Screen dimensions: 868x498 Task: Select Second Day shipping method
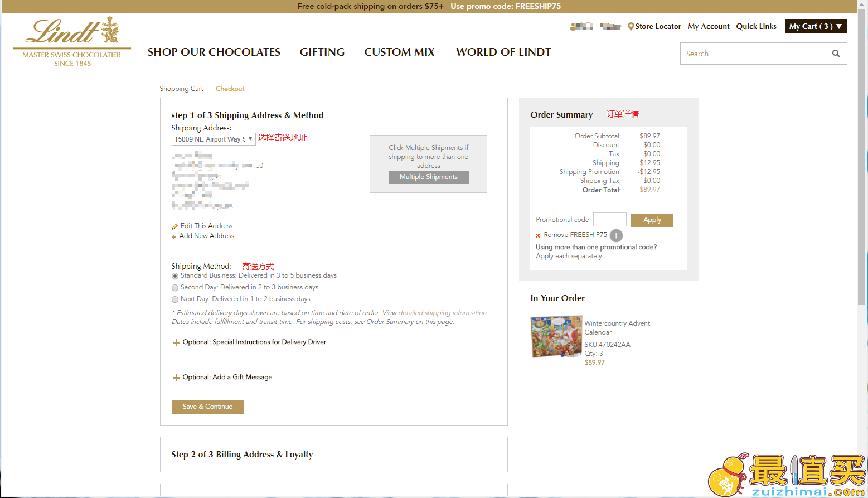(175, 288)
